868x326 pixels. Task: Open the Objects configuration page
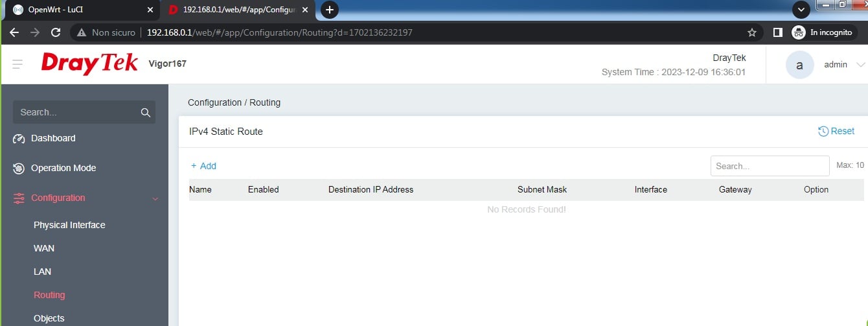click(49, 318)
